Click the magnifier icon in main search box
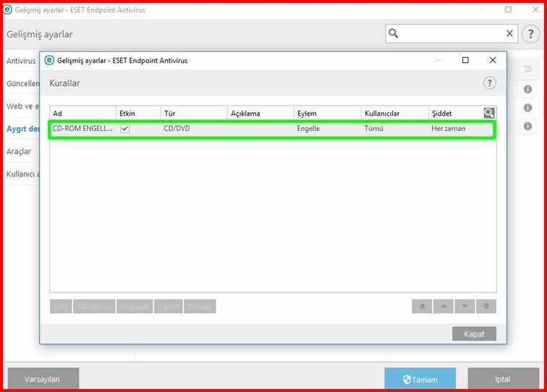The image size is (547, 392). (x=393, y=33)
